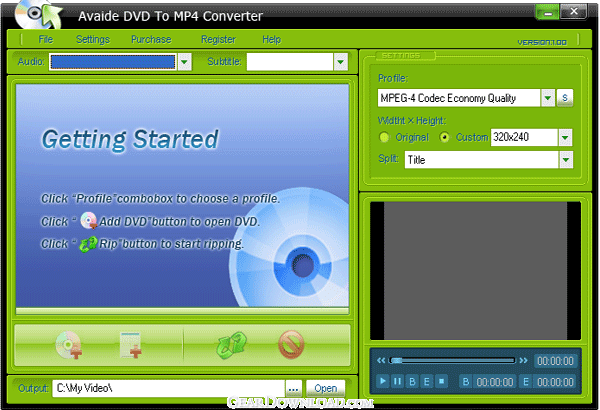Viewport: 600px width, 410px height.
Task: Click the Getting Started heading
Action: pyautogui.click(x=130, y=139)
